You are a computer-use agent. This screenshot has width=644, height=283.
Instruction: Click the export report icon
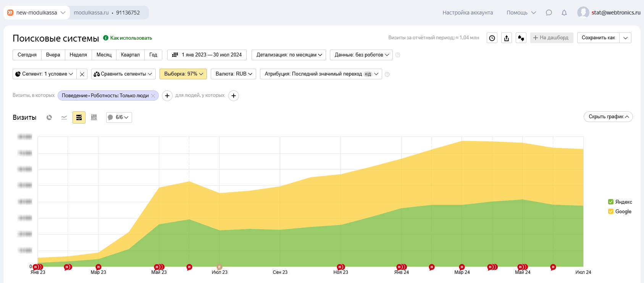[507, 38]
